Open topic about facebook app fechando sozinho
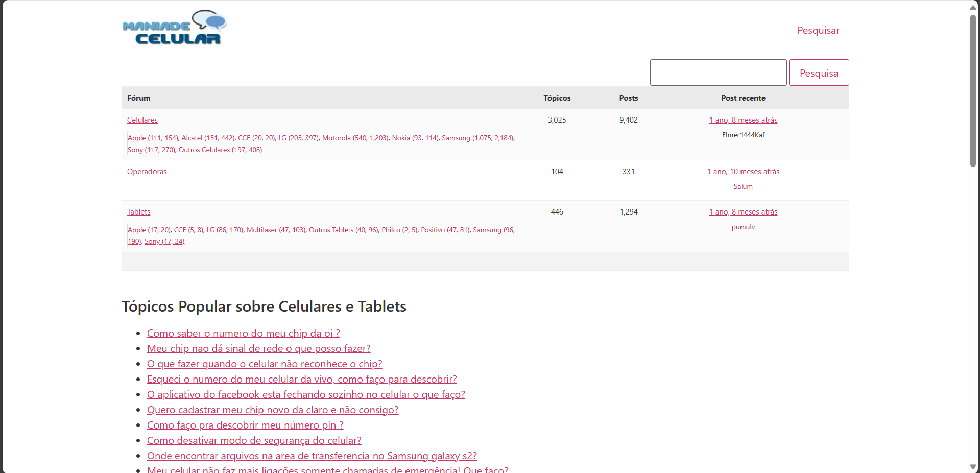Screen dimensions: 980x473 [x=306, y=394]
